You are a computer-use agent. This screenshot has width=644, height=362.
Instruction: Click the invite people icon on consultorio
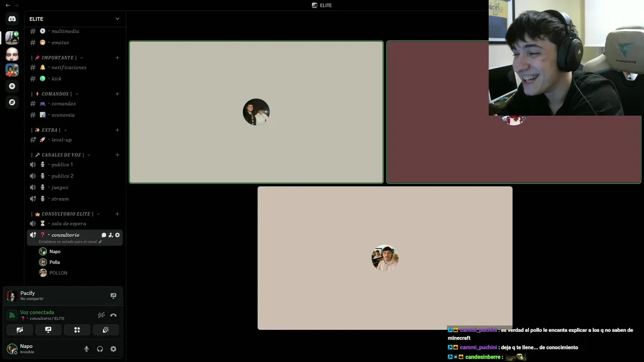point(111,235)
